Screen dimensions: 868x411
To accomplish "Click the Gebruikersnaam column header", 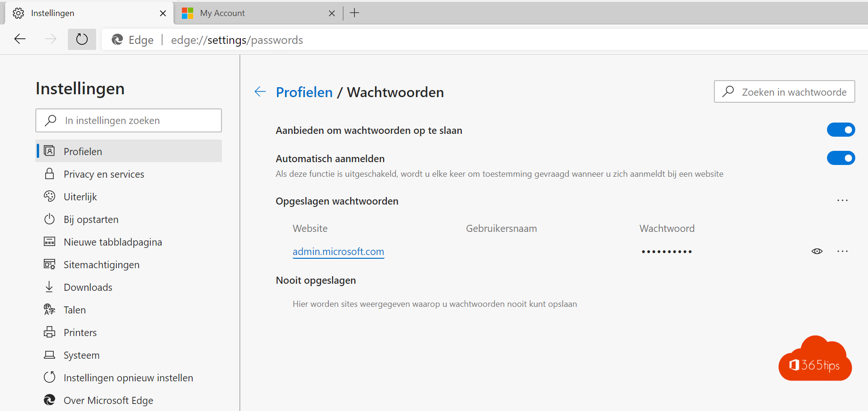I will [501, 229].
